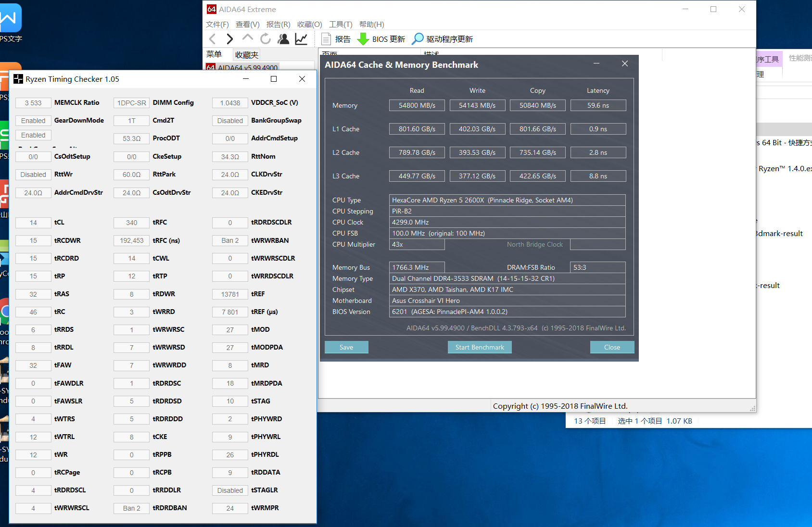Screen dimensions: 812x527
Task: Click the MEMCLK Ratio value 3 533
Action: [x=33, y=103]
